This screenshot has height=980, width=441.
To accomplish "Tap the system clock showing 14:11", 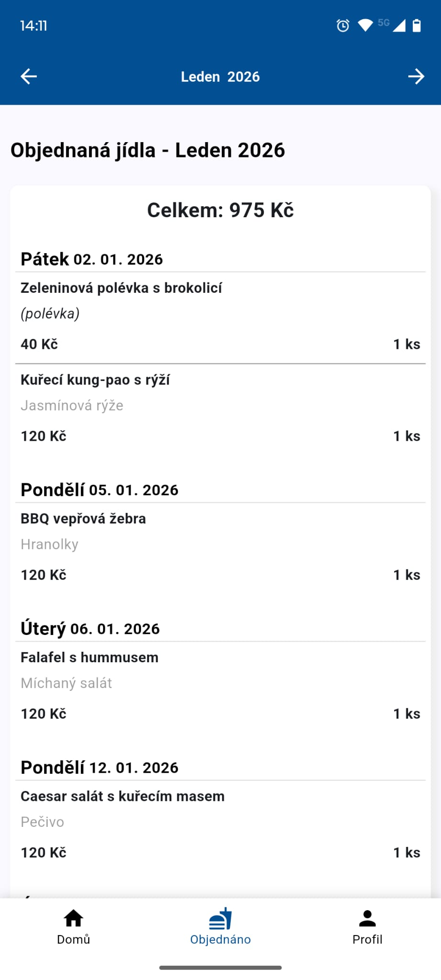I will pyautogui.click(x=34, y=25).
